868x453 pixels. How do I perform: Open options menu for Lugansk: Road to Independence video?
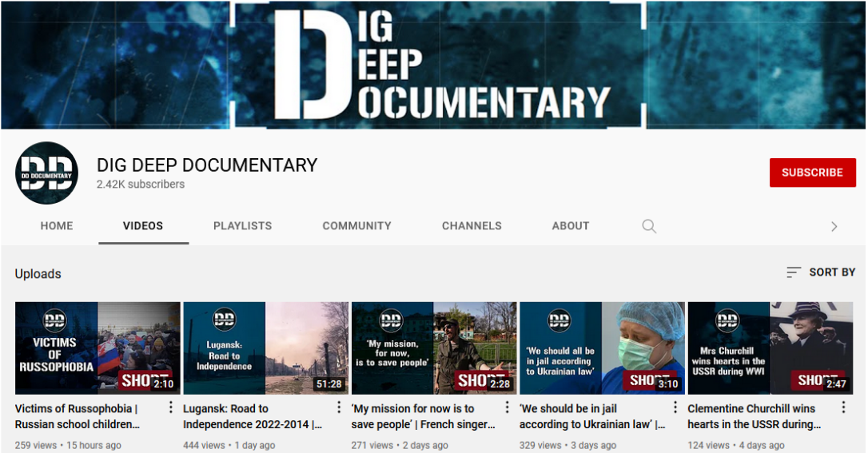point(339,407)
